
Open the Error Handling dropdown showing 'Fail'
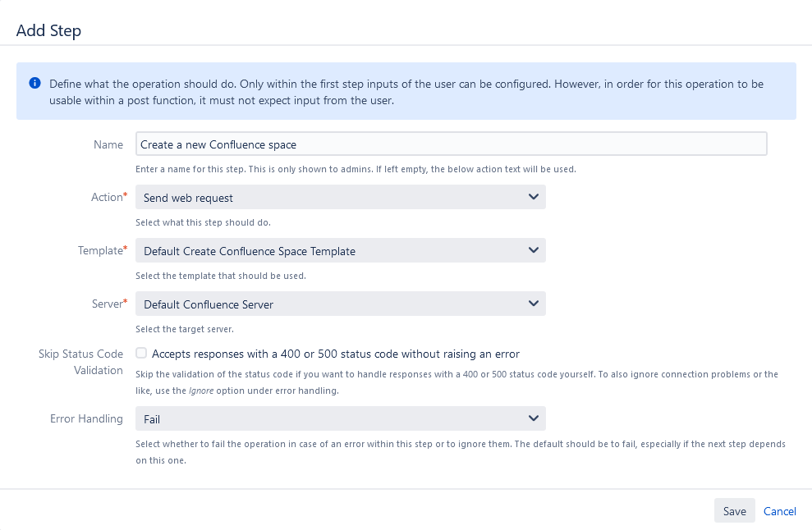(x=328, y=418)
